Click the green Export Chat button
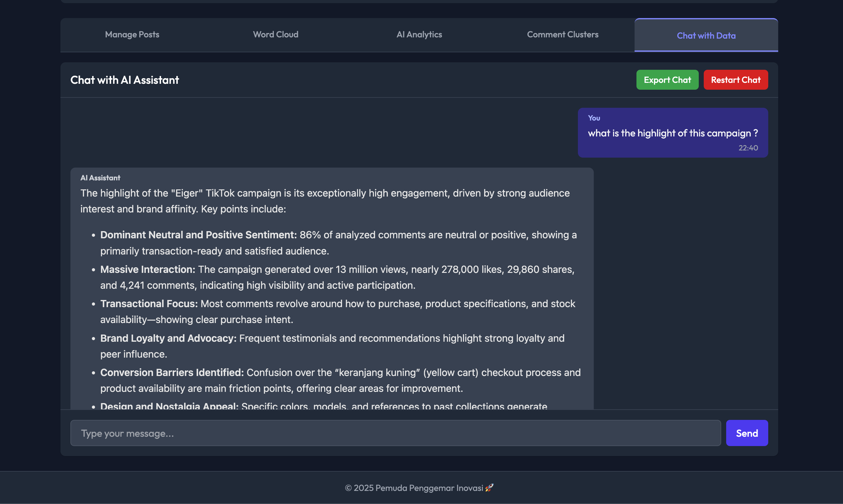Screen dimensions: 843x504 (667, 79)
